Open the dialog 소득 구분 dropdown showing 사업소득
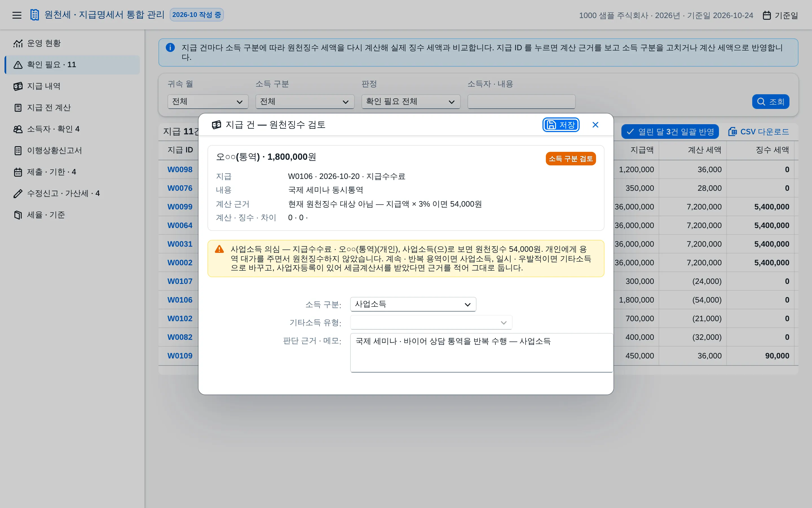812x508 pixels. pos(413,305)
